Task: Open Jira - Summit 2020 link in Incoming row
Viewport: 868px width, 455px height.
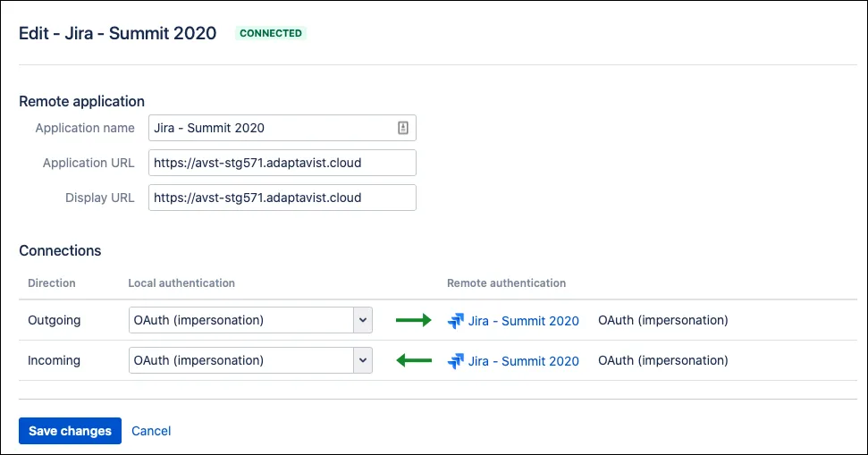Action: click(x=524, y=361)
